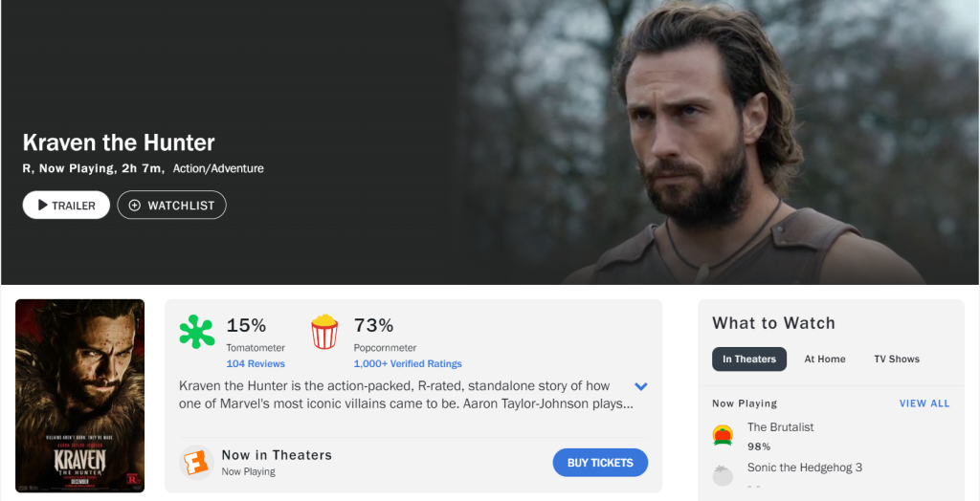Open Sonic the Hedgehog 3 link
Viewport: 980px width, 501px height.
point(804,468)
